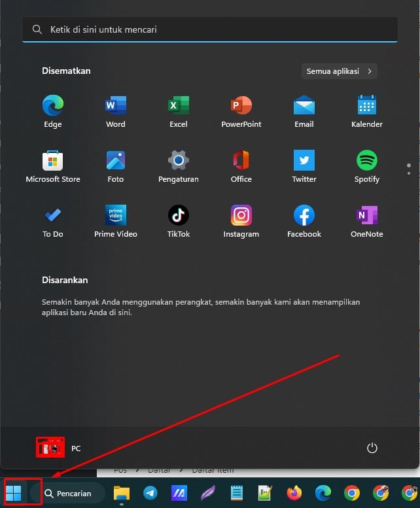Screen dimensions: 420x508
Task: Open the green notepad-with-pencil taskbar icon
Action: point(265,493)
